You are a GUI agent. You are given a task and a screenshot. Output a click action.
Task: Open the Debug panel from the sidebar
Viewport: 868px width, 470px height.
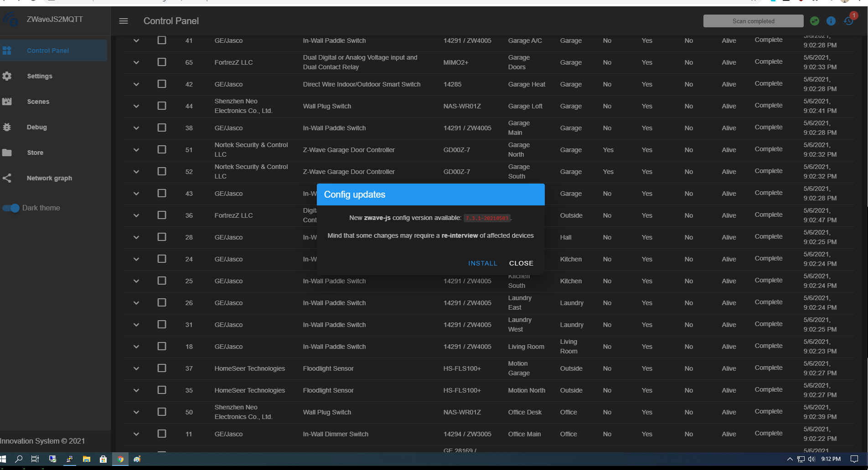(x=36, y=127)
